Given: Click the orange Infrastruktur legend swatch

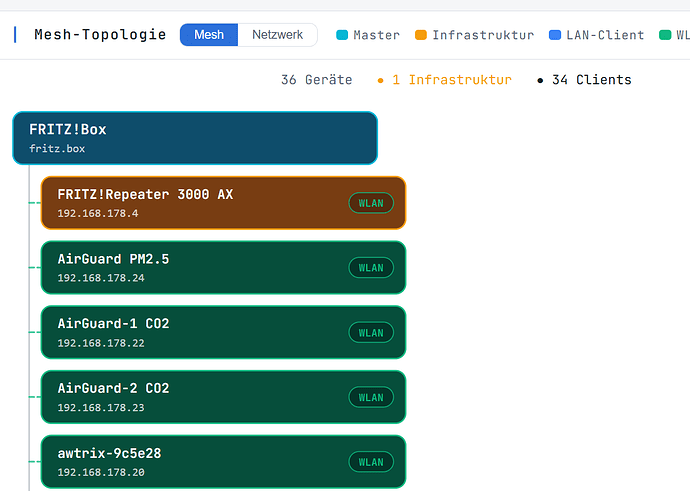Looking at the screenshot, I should (421, 35).
